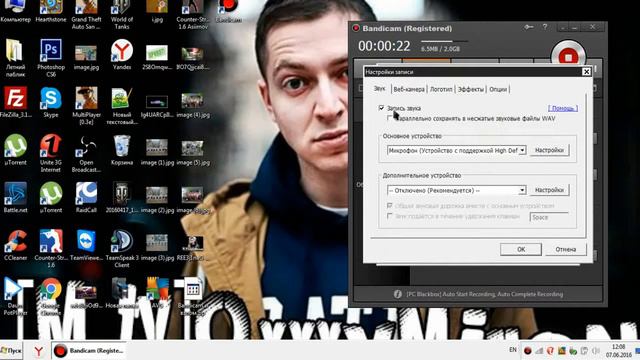Click the volume speaker tray icon
This screenshot has height=360, width=640.
(596, 351)
